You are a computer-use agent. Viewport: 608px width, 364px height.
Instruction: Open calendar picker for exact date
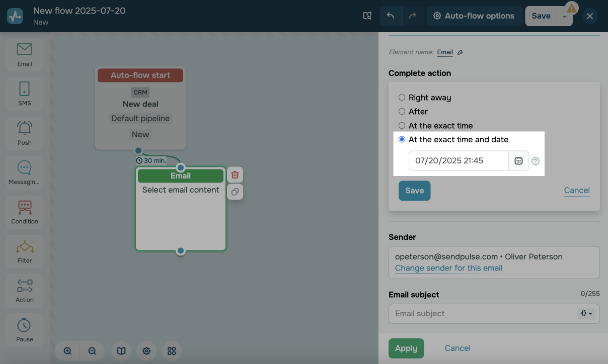(x=518, y=161)
